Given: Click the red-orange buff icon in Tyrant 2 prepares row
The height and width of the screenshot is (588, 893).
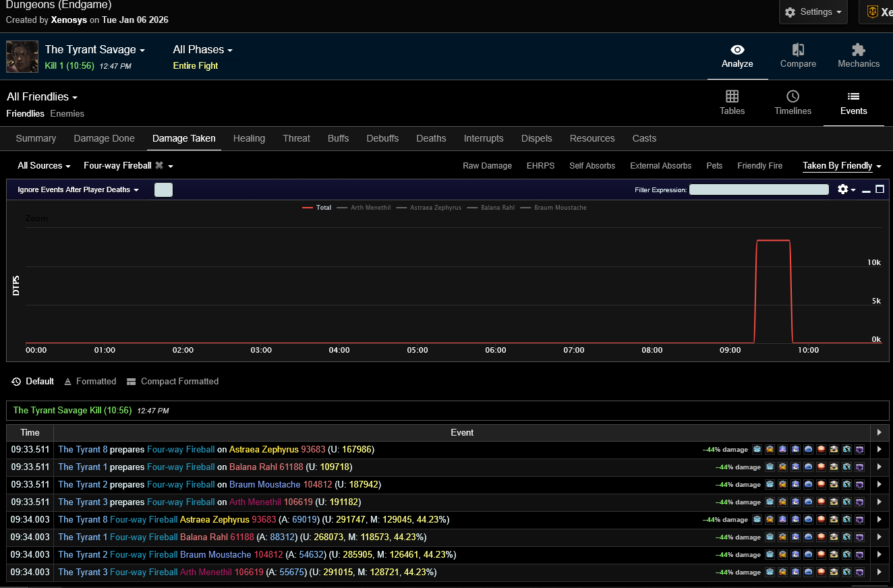Looking at the screenshot, I should [x=821, y=485].
